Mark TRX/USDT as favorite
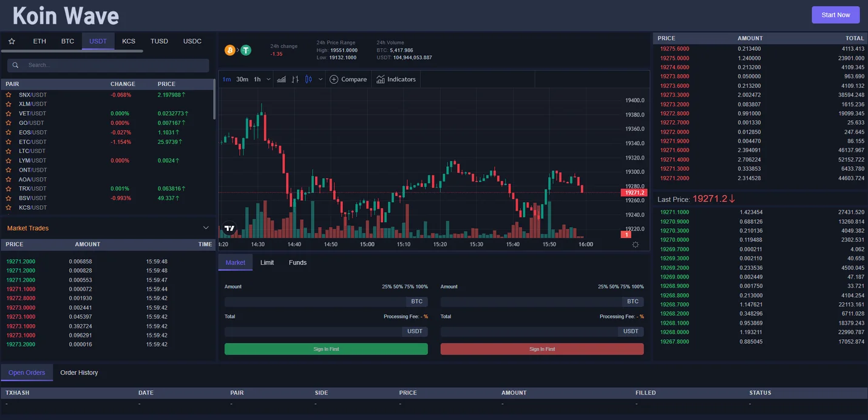Image resolution: width=868 pixels, height=420 pixels. point(8,189)
